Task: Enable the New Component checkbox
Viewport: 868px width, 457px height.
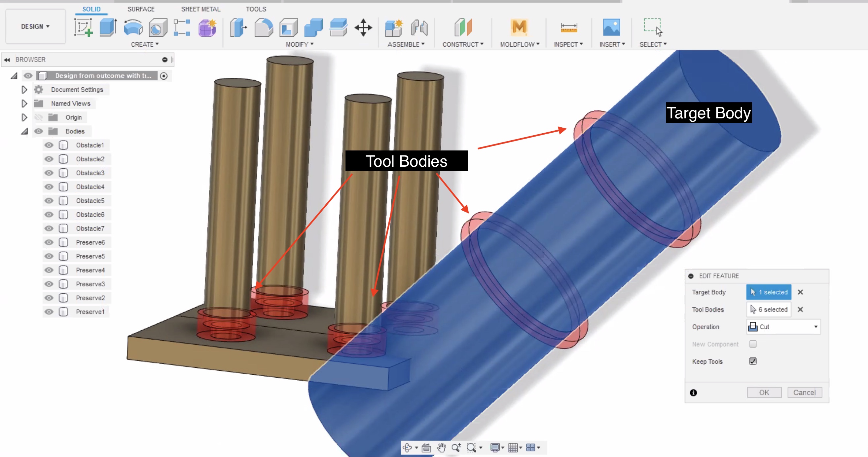Action: tap(753, 344)
